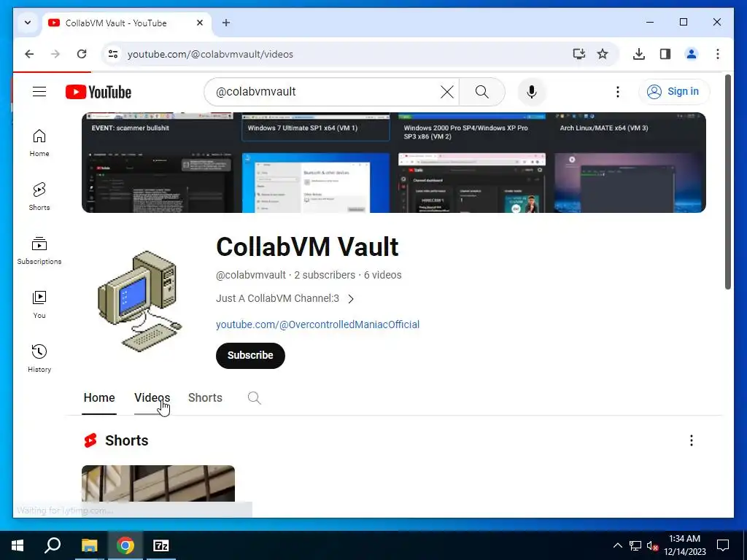Image resolution: width=747 pixels, height=560 pixels.
Task: Click the YouTube logo
Action: tap(98, 92)
